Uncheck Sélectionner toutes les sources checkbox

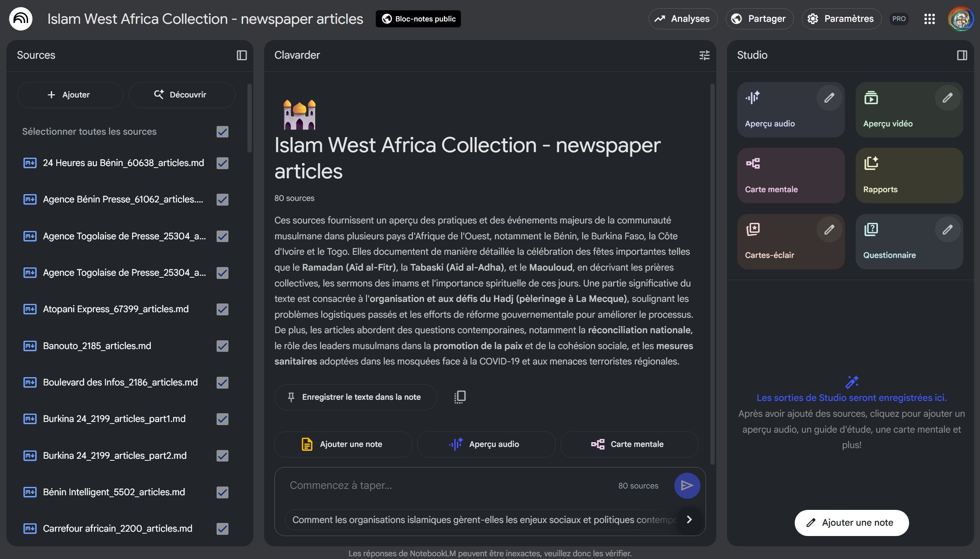[223, 132]
